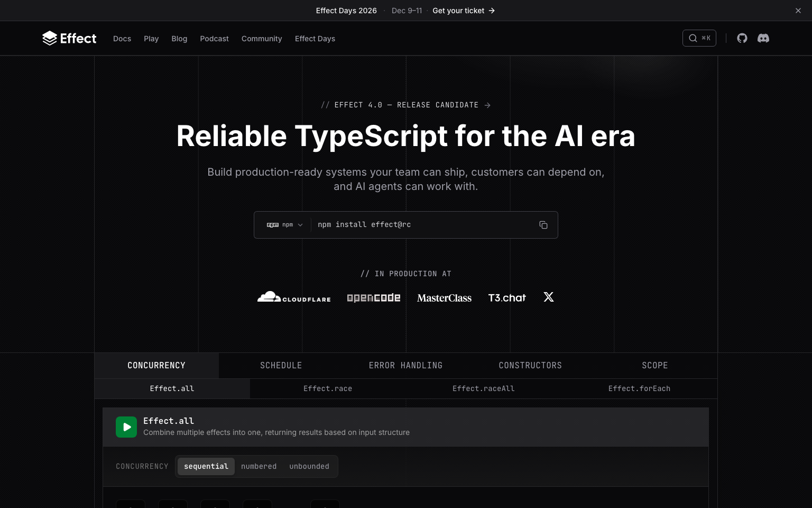Open the X logo
Screen dimensions: 812x508
point(549,297)
